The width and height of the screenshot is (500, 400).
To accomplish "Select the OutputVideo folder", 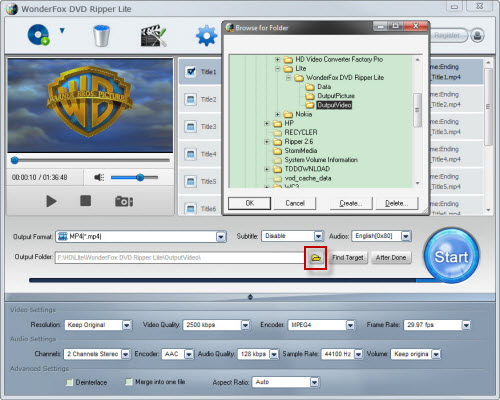I will coord(334,105).
